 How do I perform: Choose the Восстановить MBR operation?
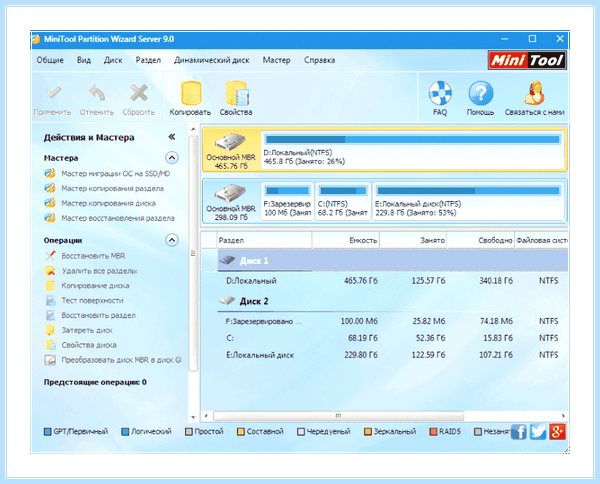tap(93, 256)
